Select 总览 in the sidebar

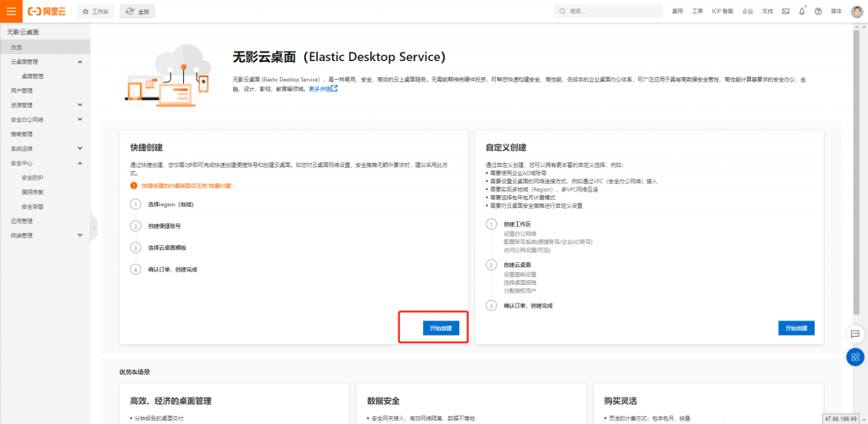pos(45,47)
